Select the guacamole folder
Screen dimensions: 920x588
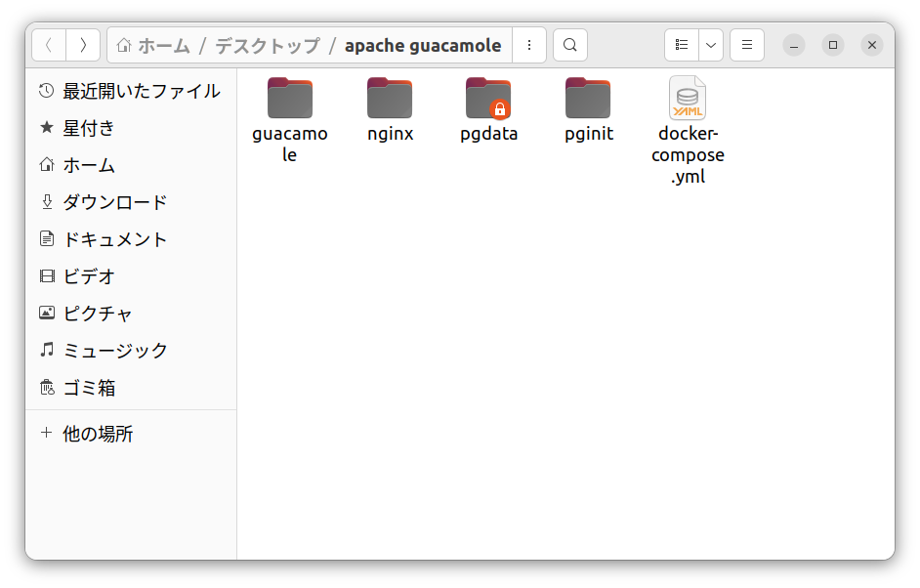[290, 98]
